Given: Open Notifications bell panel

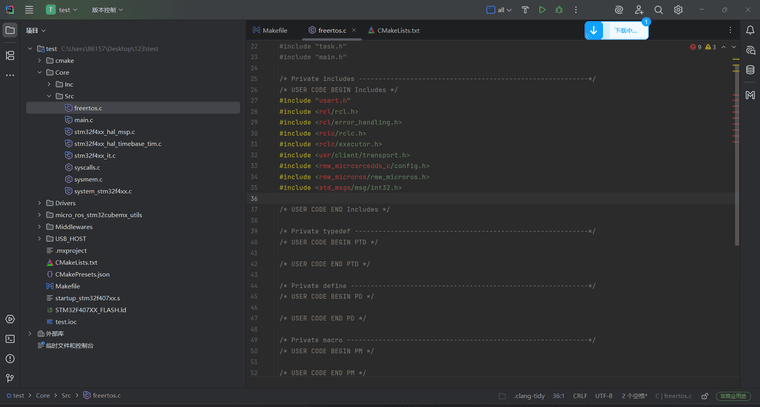Looking at the screenshot, I should click(750, 30).
